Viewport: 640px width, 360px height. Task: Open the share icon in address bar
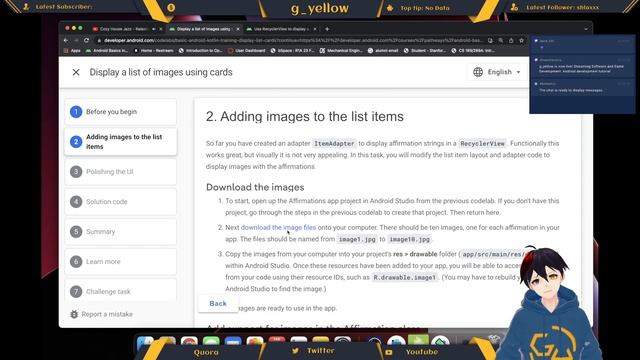pyautogui.click(x=511, y=40)
